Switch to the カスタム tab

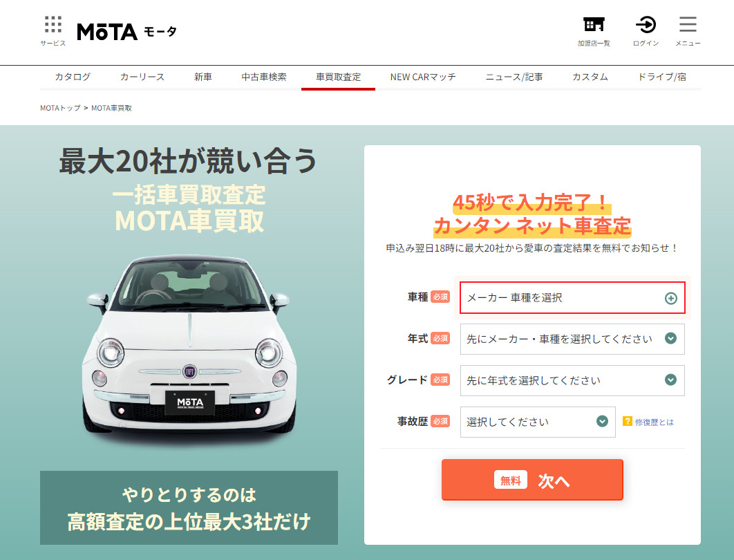pyautogui.click(x=590, y=77)
